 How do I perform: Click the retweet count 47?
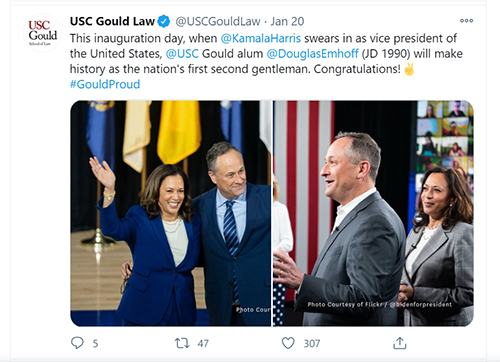(x=203, y=343)
